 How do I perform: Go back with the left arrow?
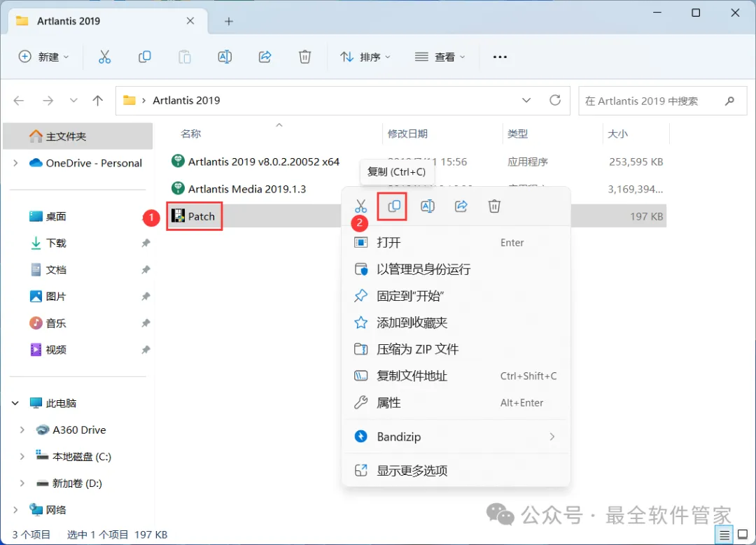pos(19,100)
